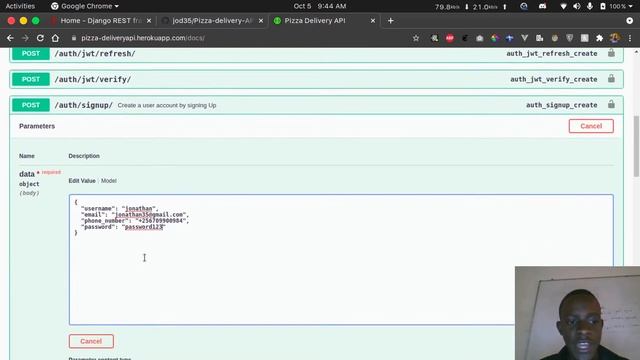
Task: Open the Google Chrome app menu dropdown
Action: pos(85,6)
